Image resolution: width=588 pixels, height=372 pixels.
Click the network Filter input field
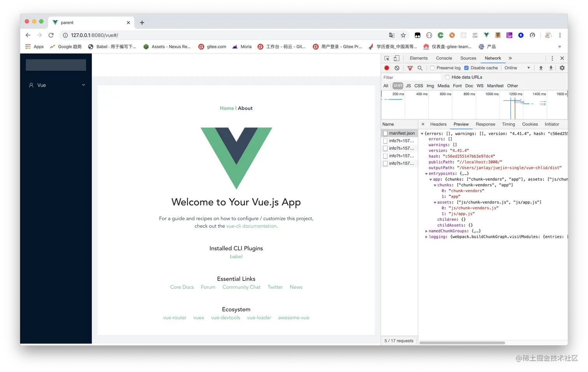[411, 77]
